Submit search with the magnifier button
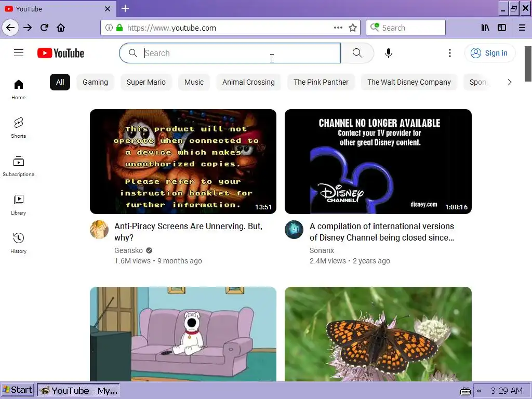Image resolution: width=532 pixels, height=399 pixels. click(357, 53)
